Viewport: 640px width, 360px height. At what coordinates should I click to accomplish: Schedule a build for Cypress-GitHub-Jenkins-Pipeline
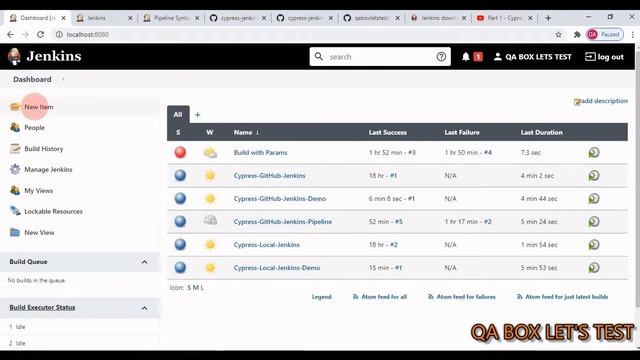pyautogui.click(x=594, y=222)
